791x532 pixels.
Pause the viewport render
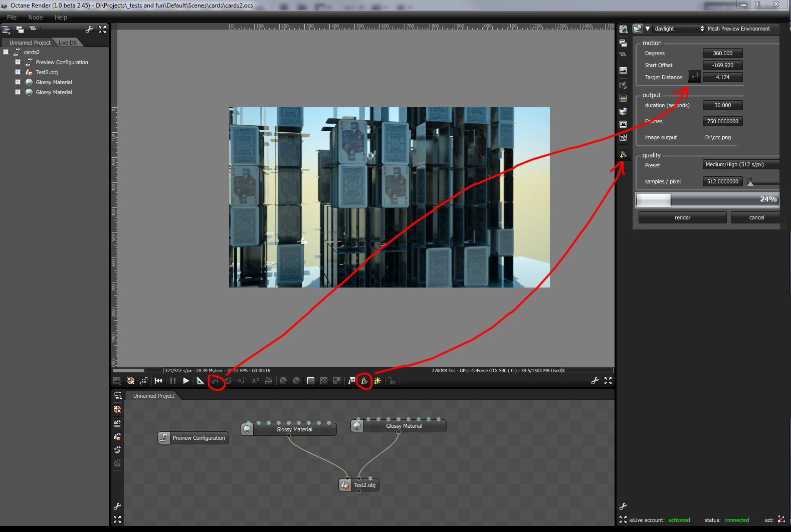173,381
